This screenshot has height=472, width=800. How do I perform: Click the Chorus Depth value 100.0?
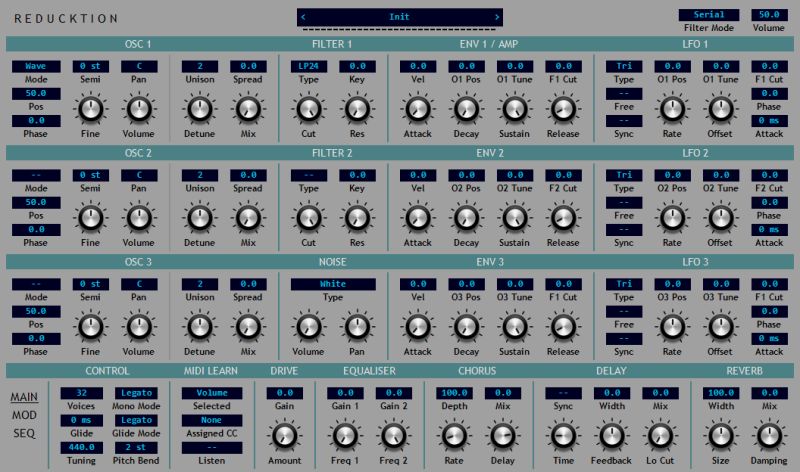[x=454, y=393]
